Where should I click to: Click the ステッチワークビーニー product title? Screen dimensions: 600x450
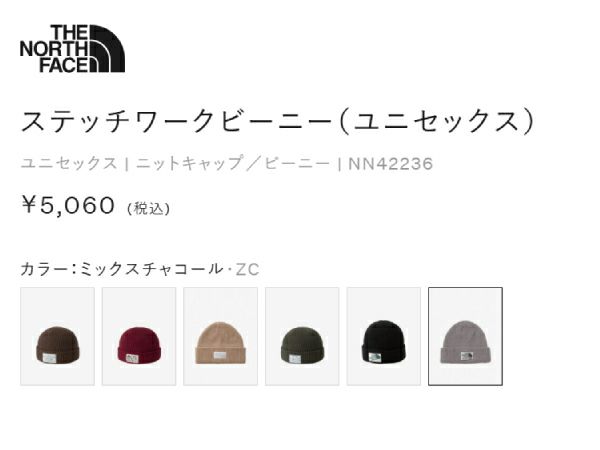[x=176, y=121]
